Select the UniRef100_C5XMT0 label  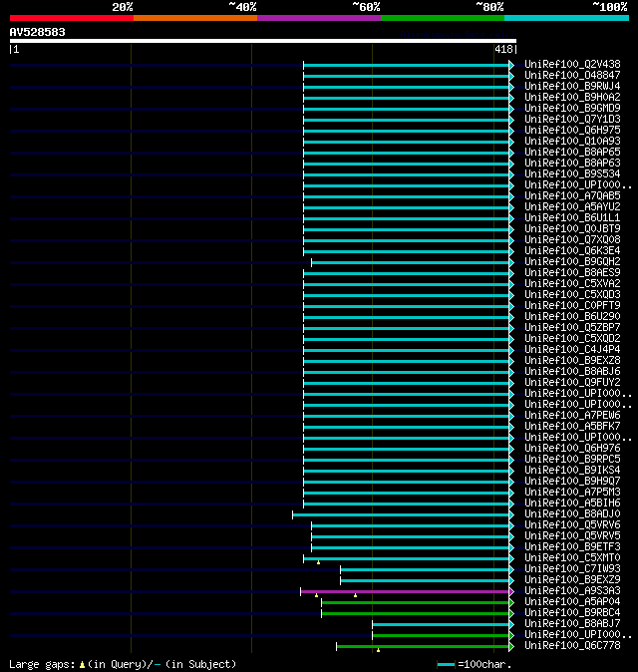point(572,558)
